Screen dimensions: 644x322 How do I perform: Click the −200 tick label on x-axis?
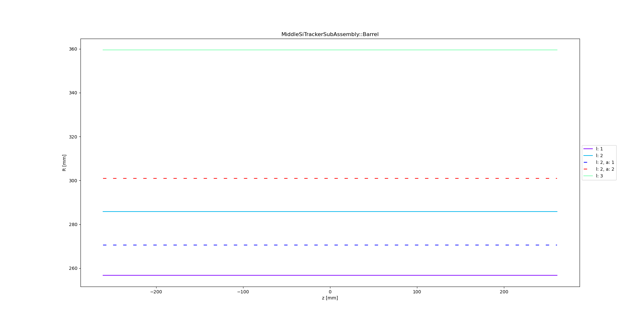click(156, 292)
